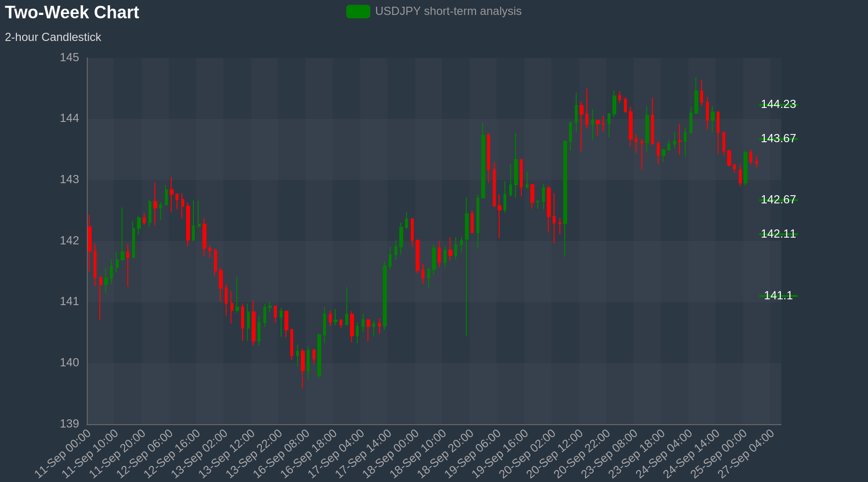The height and width of the screenshot is (482, 868).
Task: Click the 140 y-axis label
Action: point(69,363)
